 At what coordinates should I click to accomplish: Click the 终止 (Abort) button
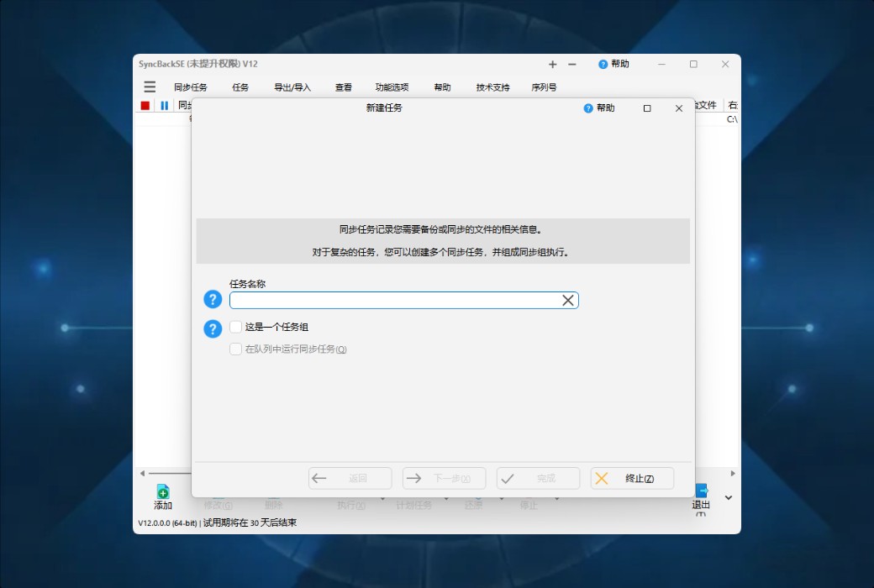[x=632, y=478]
